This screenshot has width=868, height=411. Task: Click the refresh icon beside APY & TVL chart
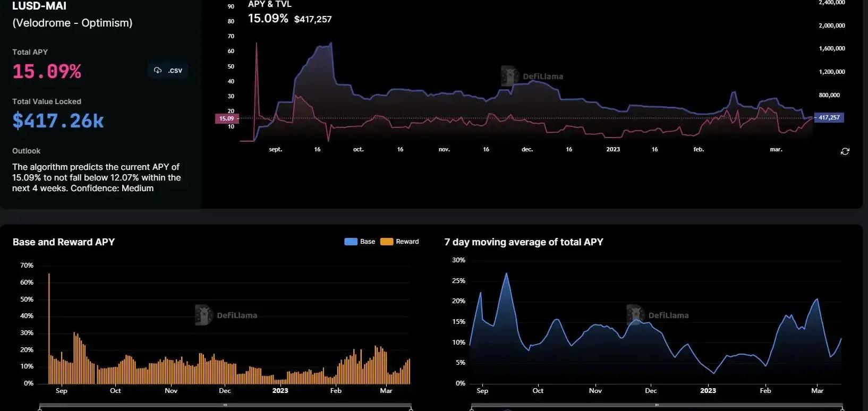(x=845, y=151)
